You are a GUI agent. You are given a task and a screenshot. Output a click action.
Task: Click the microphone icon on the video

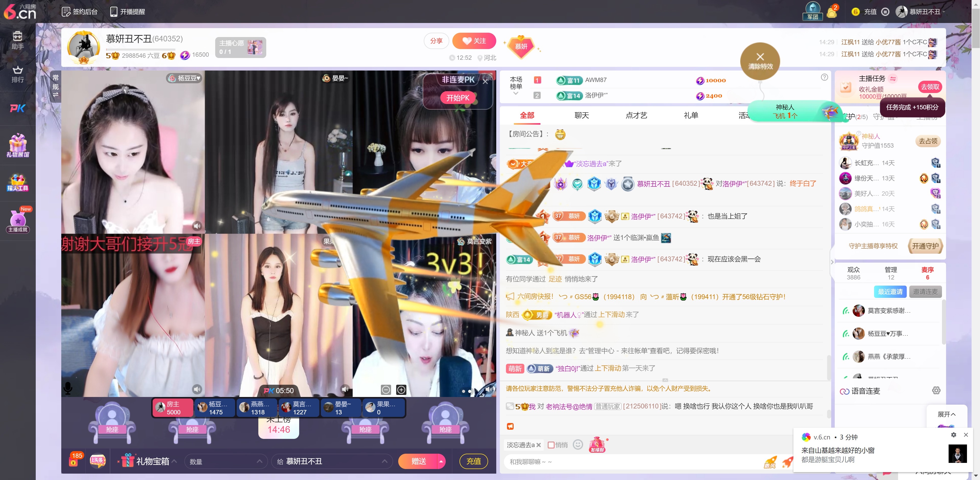(68, 388)
